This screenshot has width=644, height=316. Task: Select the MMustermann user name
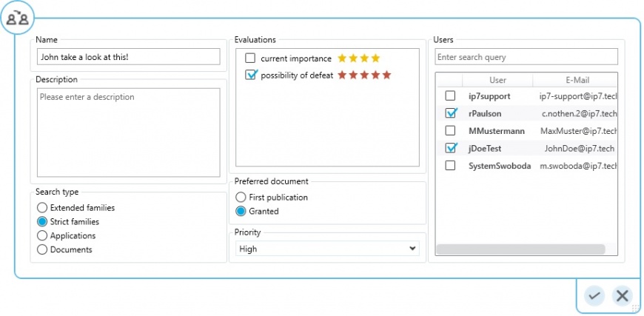click(x=497, y=131)
